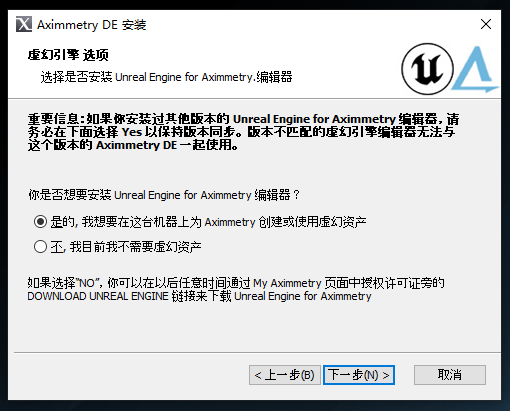Screen dimensions: 510x411
Task: Select the 否 radio button circle
Action: coord(40,247)
